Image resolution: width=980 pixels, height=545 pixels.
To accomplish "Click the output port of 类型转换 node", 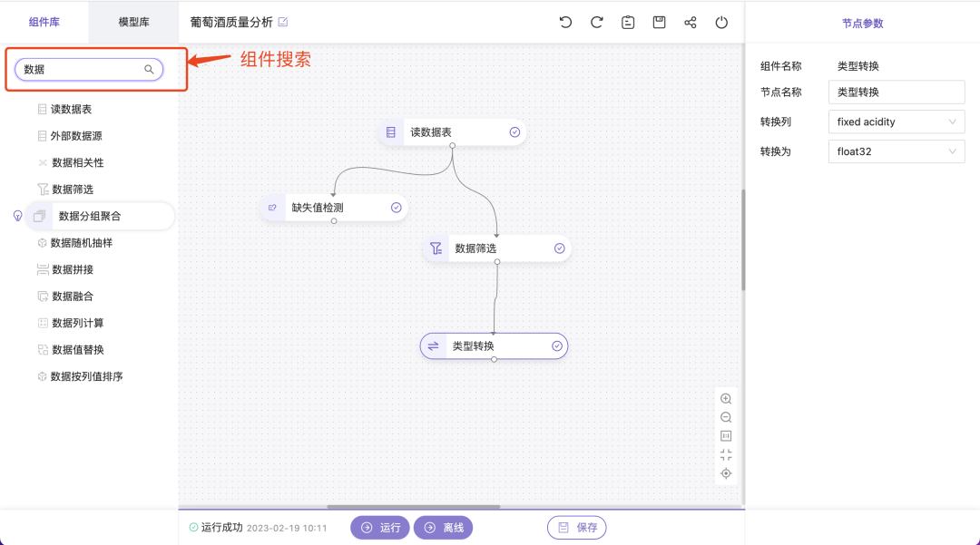I will point(494,360).
